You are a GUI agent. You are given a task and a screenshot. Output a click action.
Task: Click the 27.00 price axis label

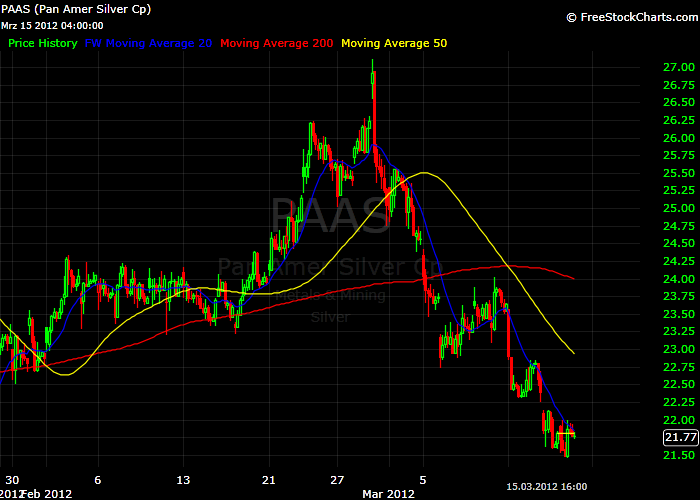(679, 67)
